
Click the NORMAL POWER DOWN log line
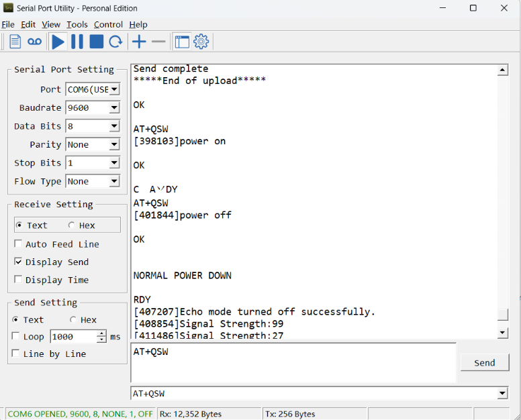(x=183, y=276)
